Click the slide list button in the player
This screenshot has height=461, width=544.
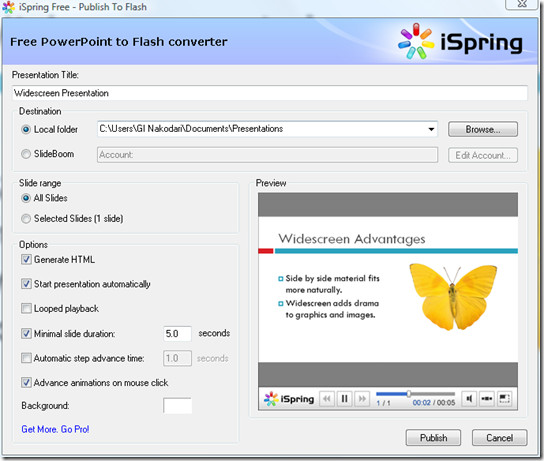point(486,399)
